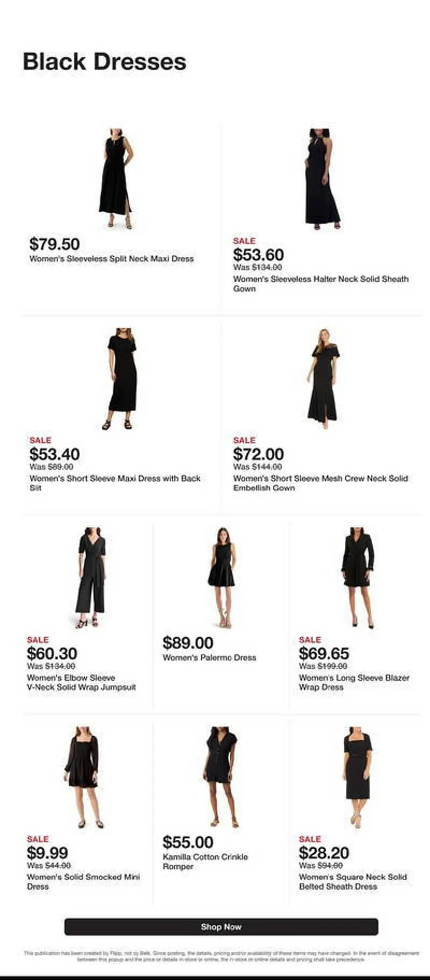The image size is (430, 980).
Task: View the Mesh Crew Neck Embellish Gown photo
Action: pos(324,379)
